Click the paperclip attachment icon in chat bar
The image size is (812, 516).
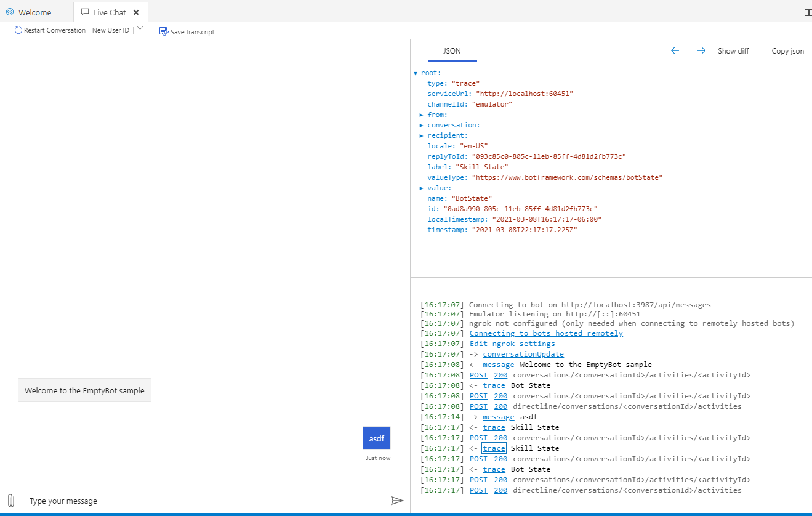click(10, 501)
